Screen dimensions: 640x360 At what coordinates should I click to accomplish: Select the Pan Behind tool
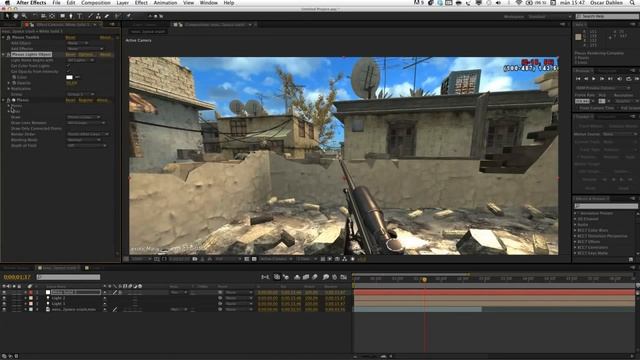coord(52,16)
